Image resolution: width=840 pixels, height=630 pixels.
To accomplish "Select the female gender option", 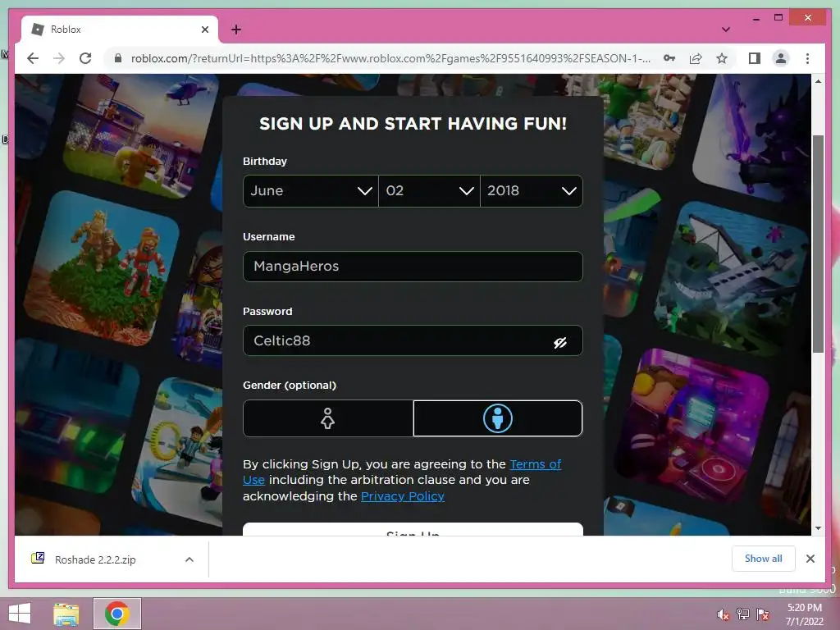I will [328, 418].
